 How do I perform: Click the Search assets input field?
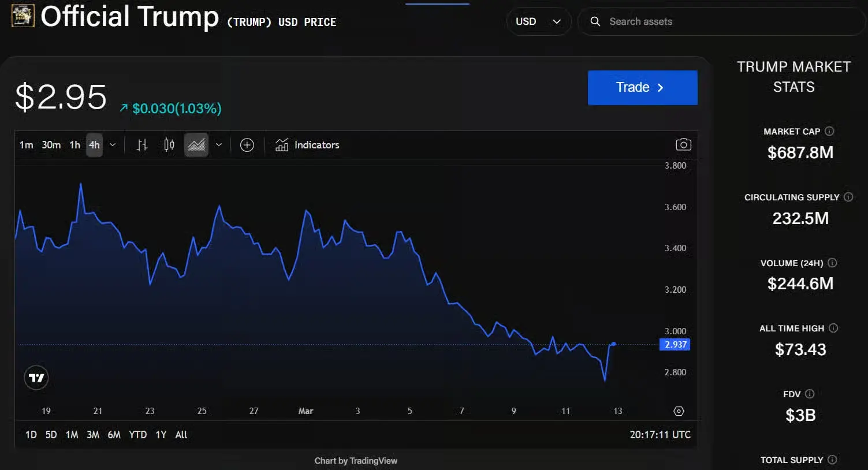coord(722,21)
